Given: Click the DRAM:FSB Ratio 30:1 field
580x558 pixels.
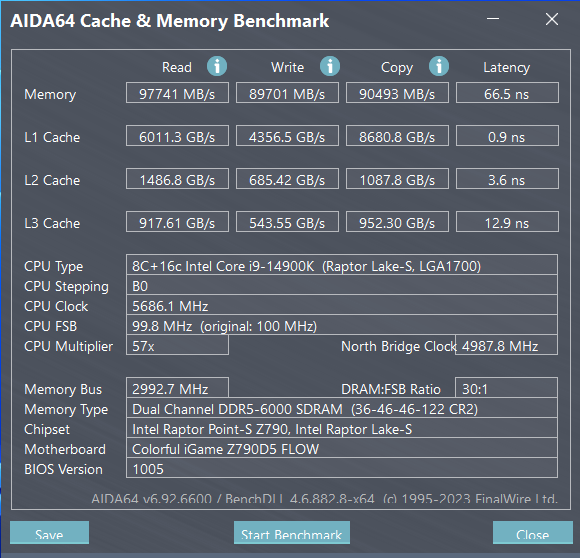Looking at the screenshot, I should pos(506,388).
